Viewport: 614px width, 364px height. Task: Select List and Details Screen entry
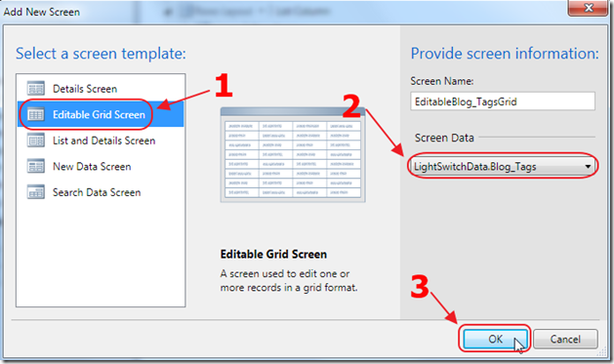pos(101,141)
